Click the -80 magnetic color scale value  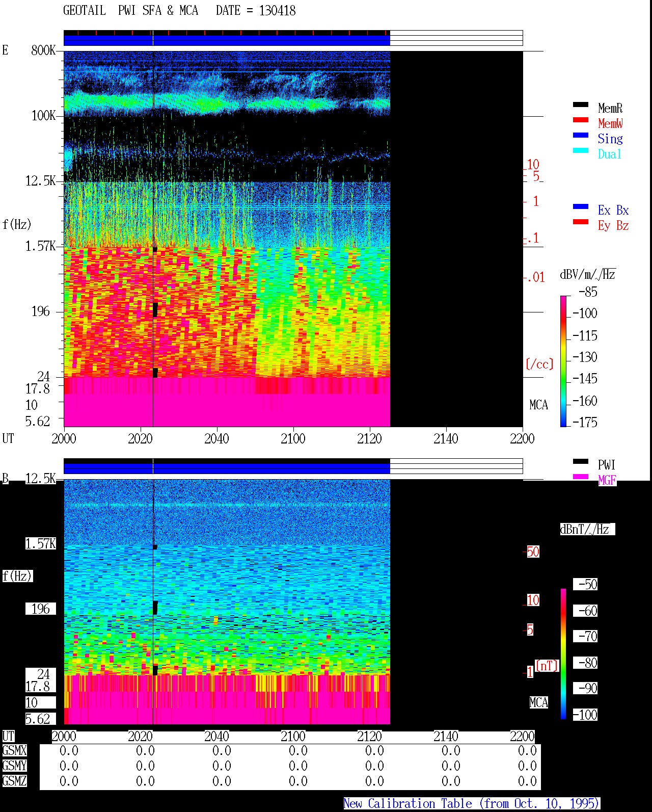588,663
